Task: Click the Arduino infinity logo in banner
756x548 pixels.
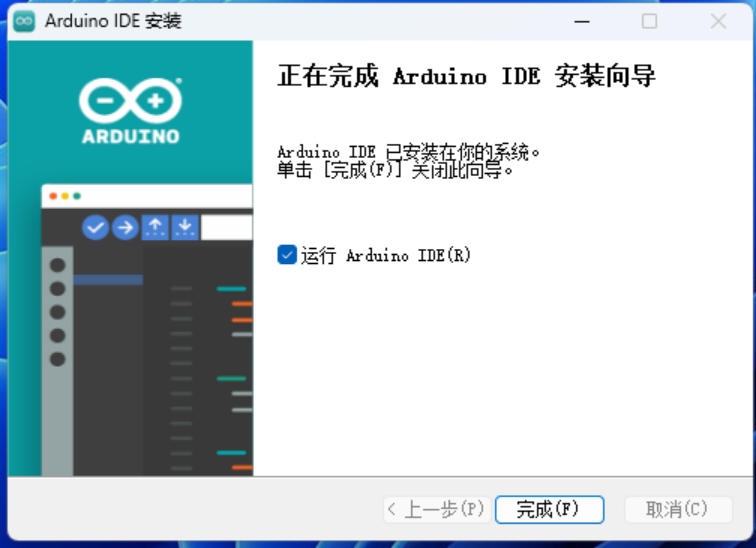Action: pyautogui.click(x=130, y=99)
